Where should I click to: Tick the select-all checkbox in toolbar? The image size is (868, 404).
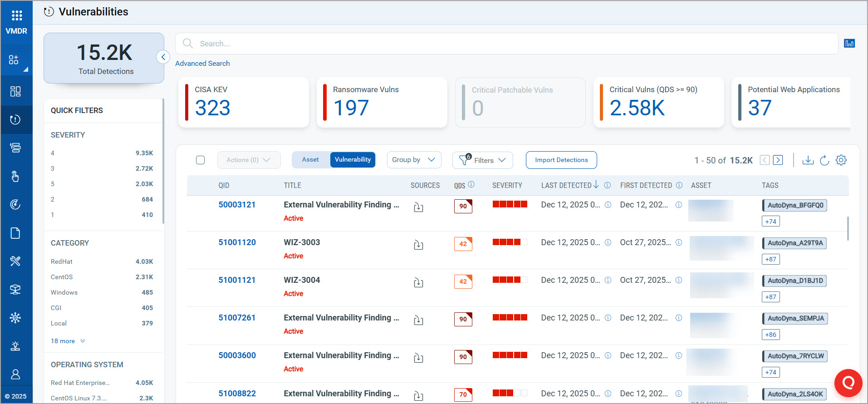(200, 160)
